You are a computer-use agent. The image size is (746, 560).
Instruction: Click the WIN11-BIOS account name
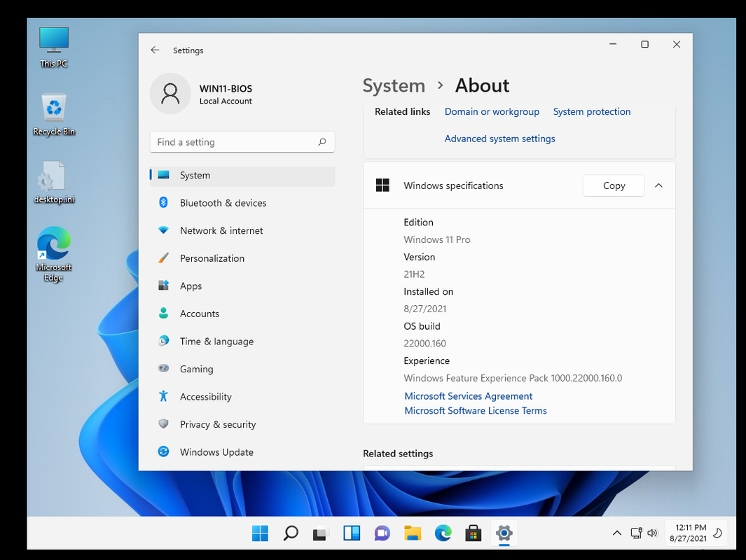pos(226,88)
